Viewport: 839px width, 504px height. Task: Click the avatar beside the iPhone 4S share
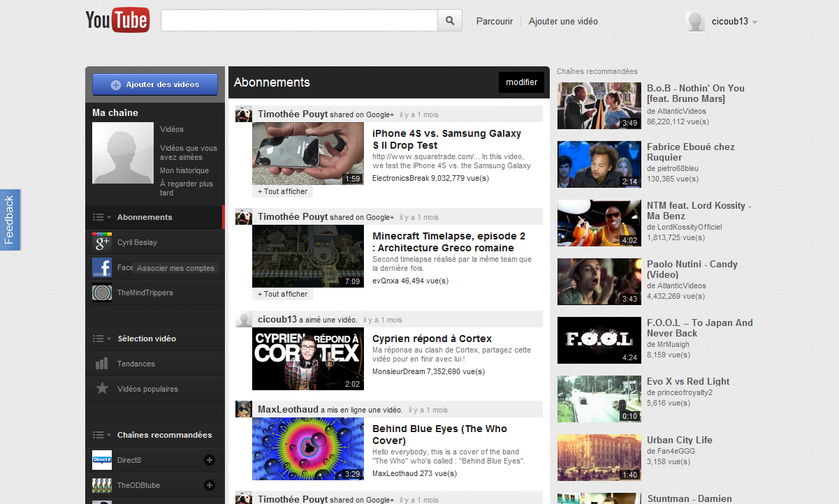coord(244,114)
